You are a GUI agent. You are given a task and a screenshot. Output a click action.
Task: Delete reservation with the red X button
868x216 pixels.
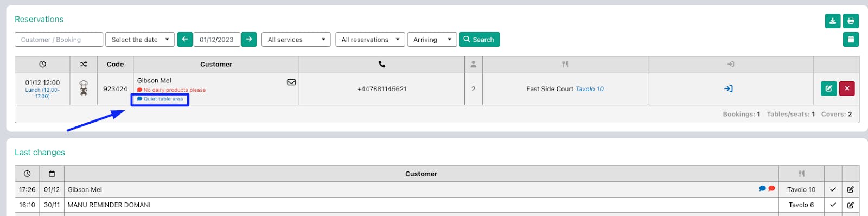click(x=847, y=88)
